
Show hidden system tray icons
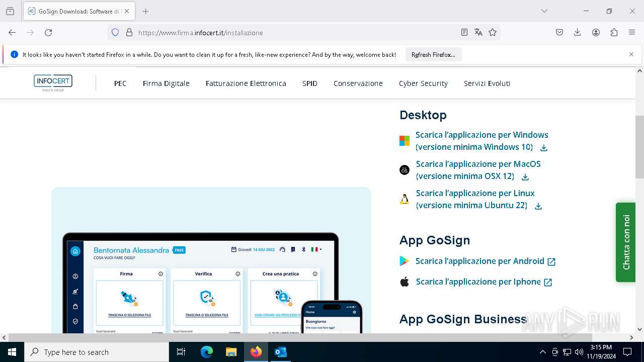pyautogui.click(x=542, y=352)
